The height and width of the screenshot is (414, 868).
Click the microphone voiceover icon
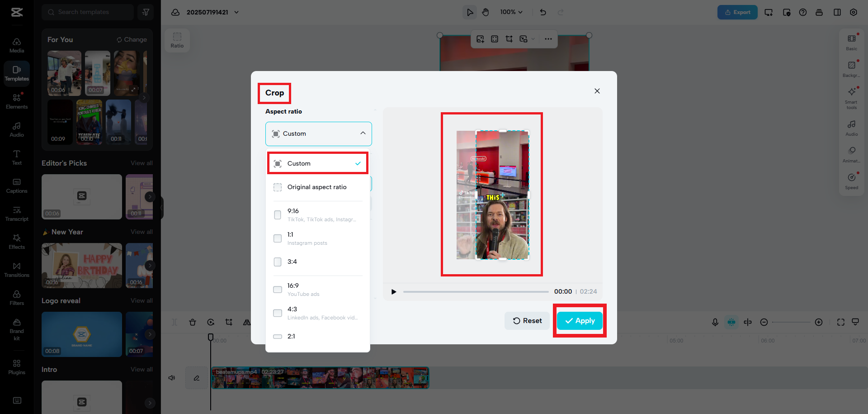(x=715, y=322)
